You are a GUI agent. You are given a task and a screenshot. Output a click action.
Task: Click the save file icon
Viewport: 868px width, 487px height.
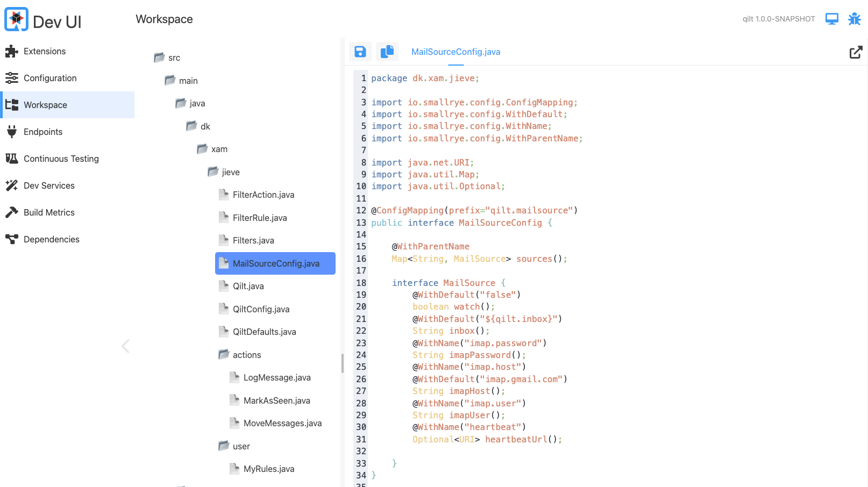point(360,52)
